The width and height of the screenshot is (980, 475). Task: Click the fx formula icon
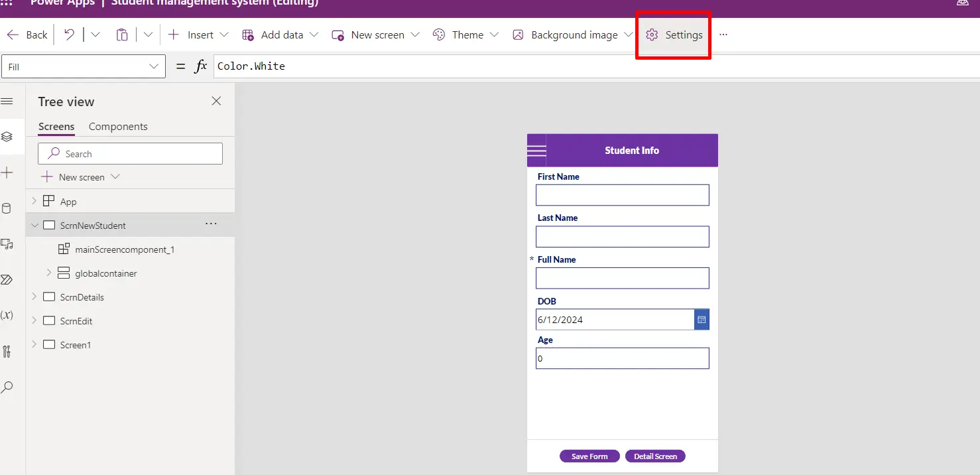(x=200, y=66)
